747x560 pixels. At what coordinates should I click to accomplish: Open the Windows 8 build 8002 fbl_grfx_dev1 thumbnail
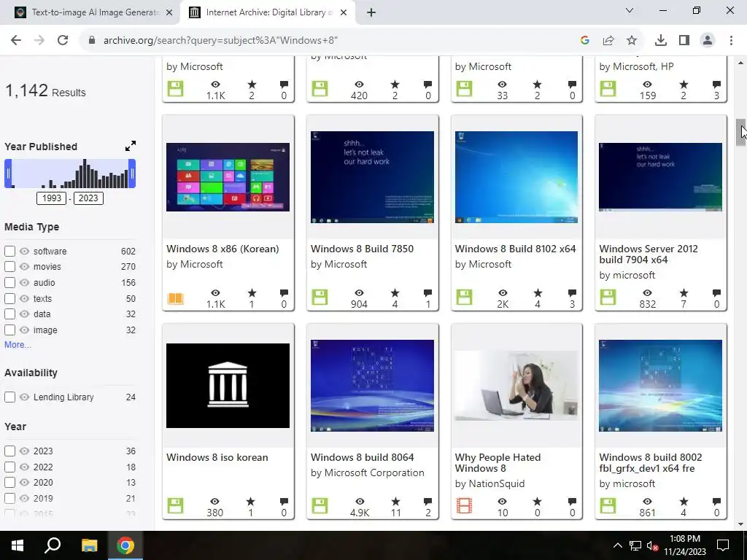[x=660, y=386]
